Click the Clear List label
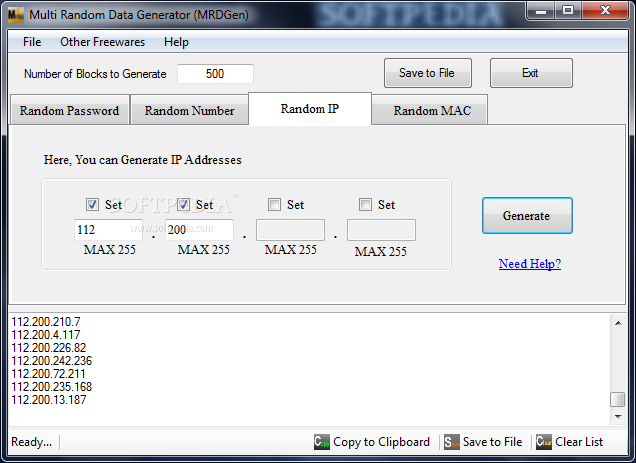 579,442
